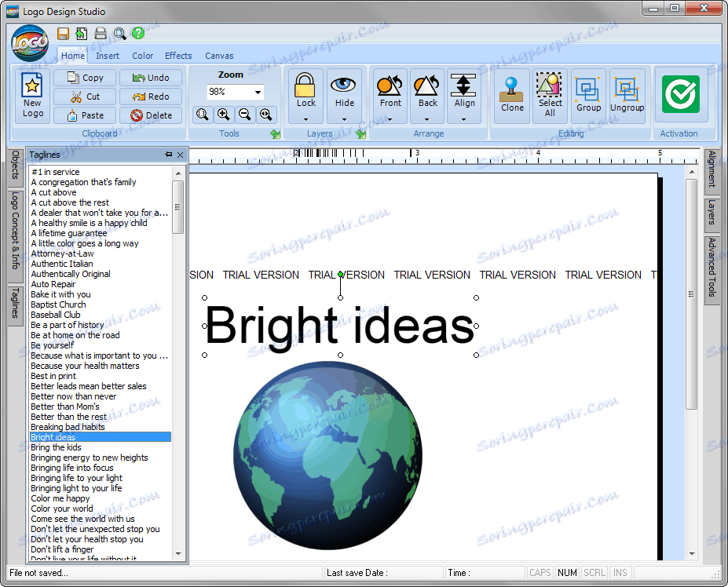The width and height of the screenshot is (728, 587).
Task: Click the taglines list scroll up arrow
Action: point(178,173)
